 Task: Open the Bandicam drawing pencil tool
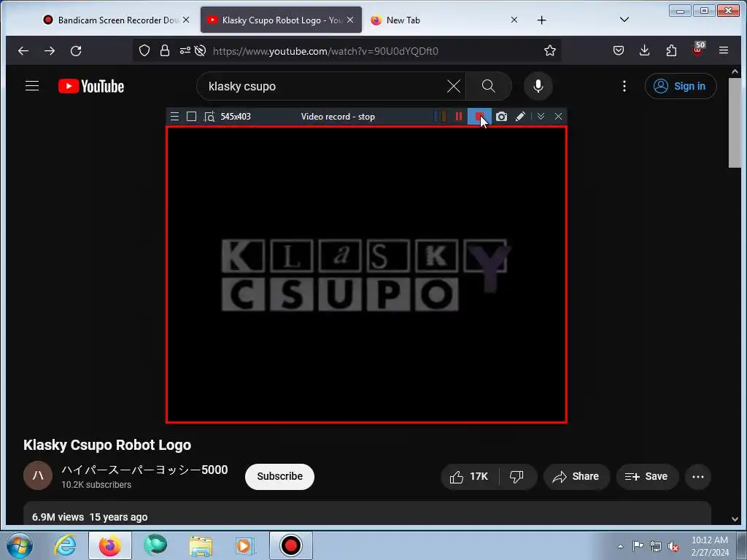(x=520, y=117)
